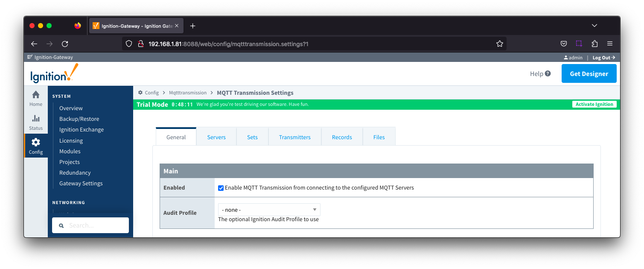Open the Pocket save icon
Viewport: 644px width, 269px height.
tap(564, 44)
